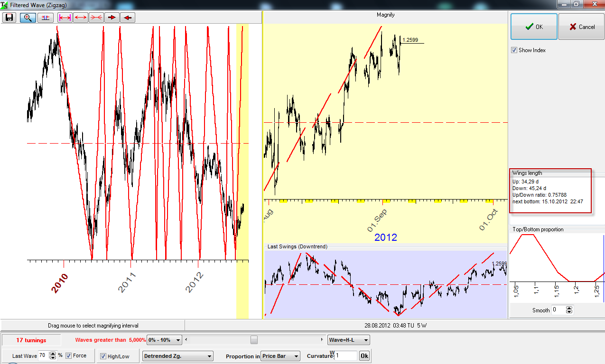Toggle the Force checkbox
The image size is (605, 364).
click(x=69, y=355)
